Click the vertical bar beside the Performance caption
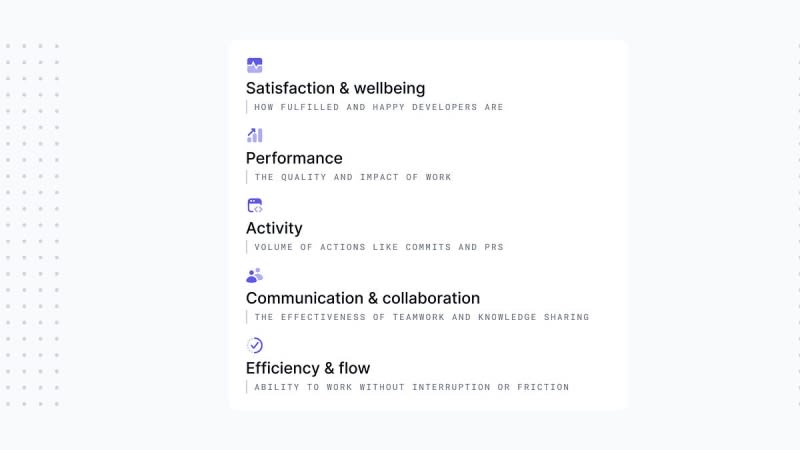This screenshot has width=800, height=450. point(246,177)
